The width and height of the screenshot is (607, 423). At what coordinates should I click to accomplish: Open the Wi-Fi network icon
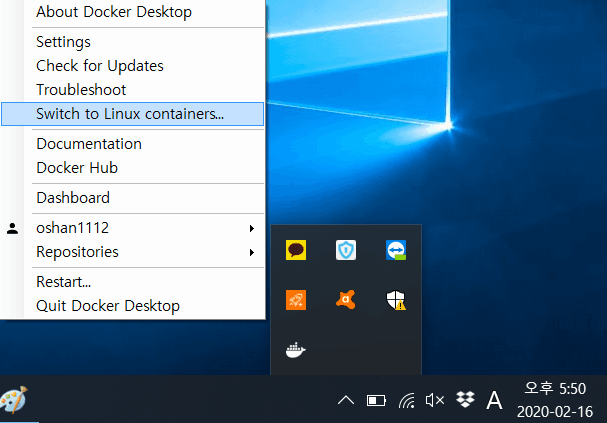[x=406, y=401]
